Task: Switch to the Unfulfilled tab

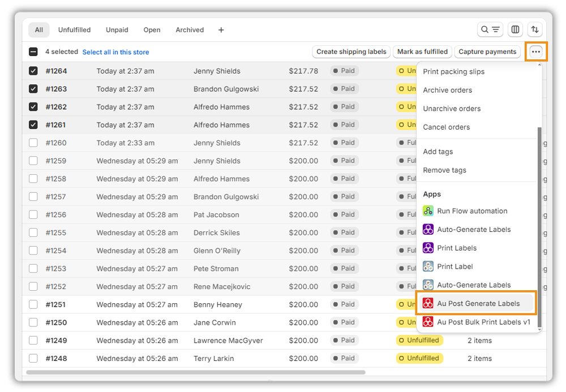Action: point(74,30)
